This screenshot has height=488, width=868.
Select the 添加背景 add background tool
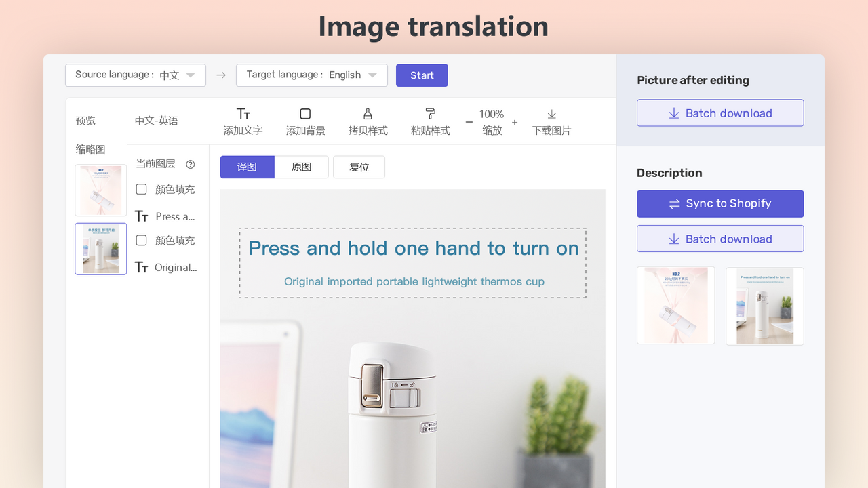coord(305,121)
